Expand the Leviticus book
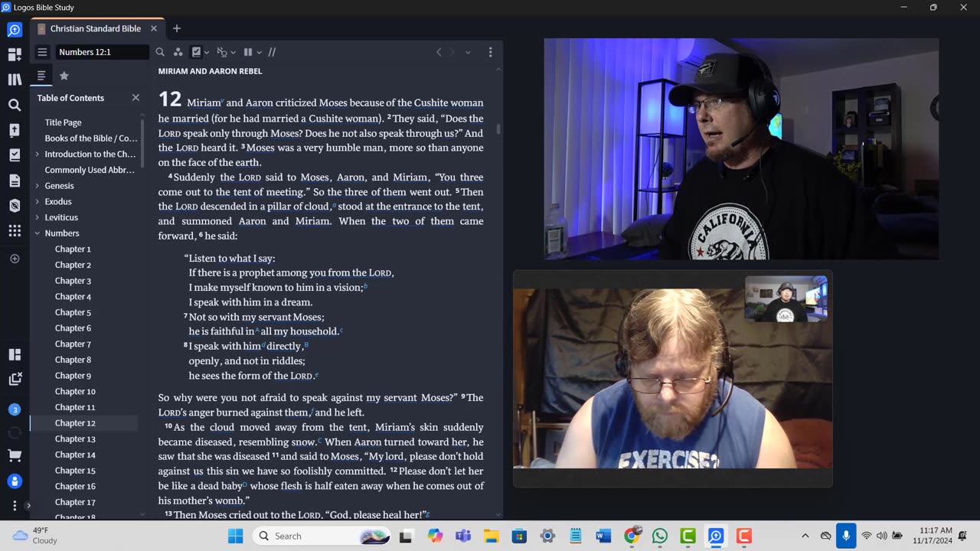Image resolution: width=980 pixels, height=551 pixels. pyautogui.click(x=37, y=217)
